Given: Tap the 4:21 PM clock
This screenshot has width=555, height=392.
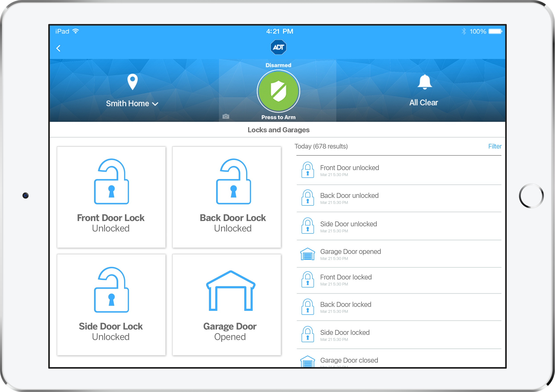Looking at the screenshot, I should (280, 31).
